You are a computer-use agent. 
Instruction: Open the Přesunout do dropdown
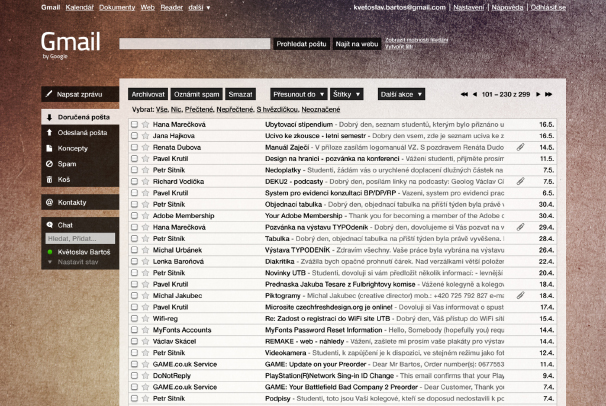pyautogui.click(x=300, y=94)
